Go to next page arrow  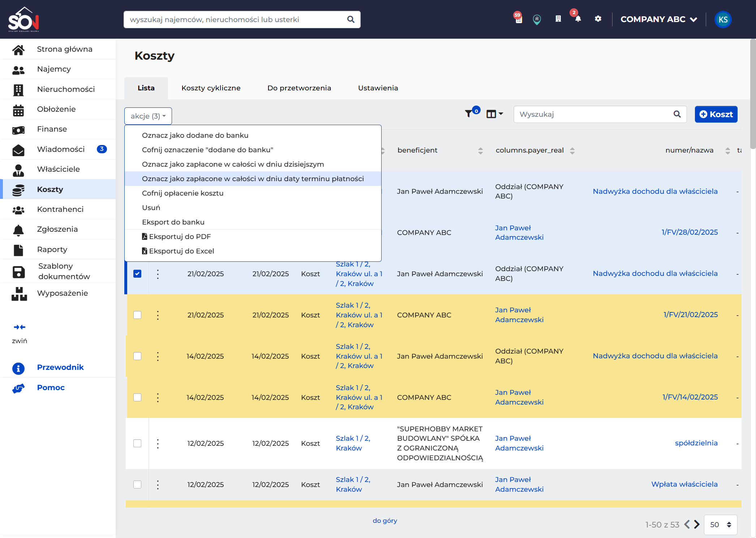coord(697,524)
